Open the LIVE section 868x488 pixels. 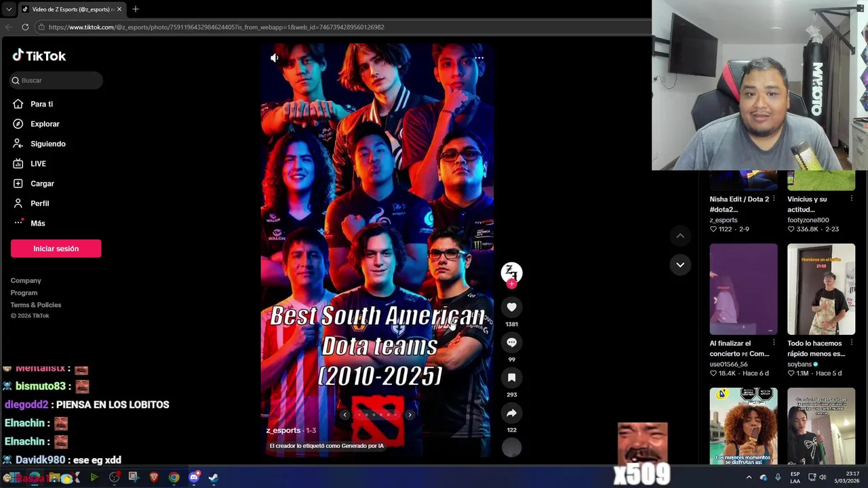point(29,163)
